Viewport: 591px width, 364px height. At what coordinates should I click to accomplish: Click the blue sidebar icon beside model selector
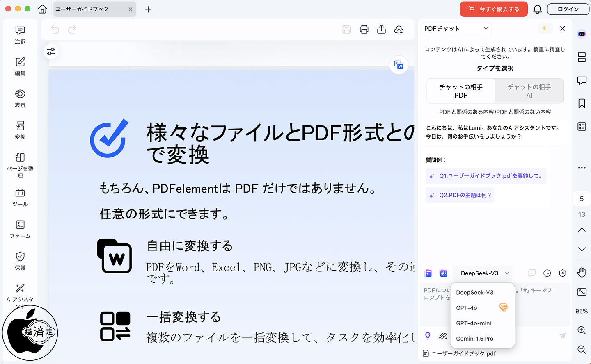click(443, 273)
